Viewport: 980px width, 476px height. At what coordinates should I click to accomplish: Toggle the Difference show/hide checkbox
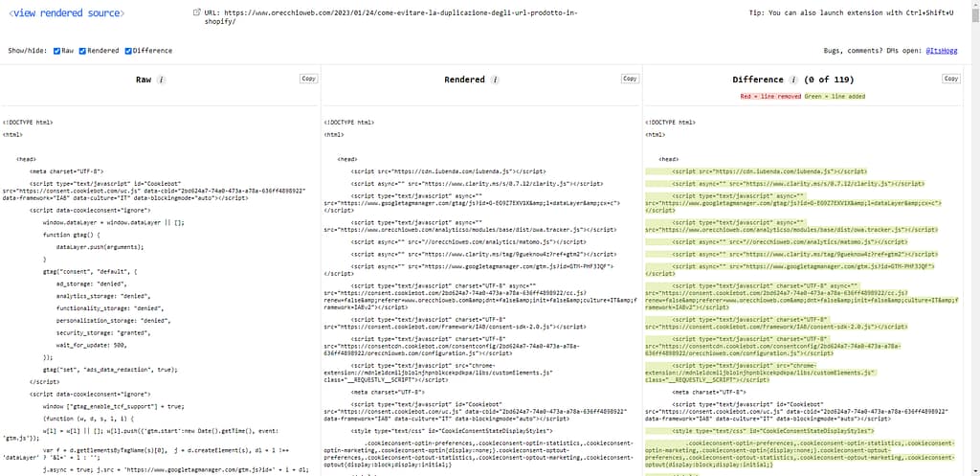tap(128, 51)
